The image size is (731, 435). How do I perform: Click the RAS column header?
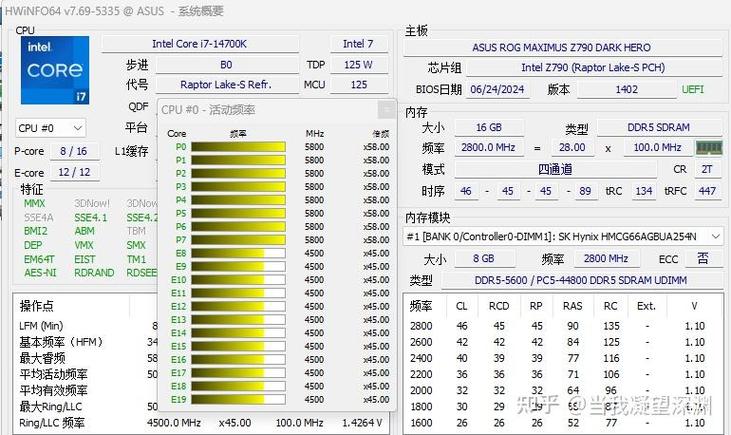572,306
